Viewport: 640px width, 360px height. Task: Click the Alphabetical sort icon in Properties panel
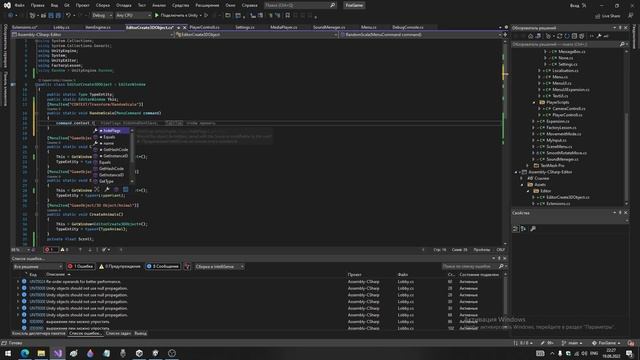click(x=523, y=229)
